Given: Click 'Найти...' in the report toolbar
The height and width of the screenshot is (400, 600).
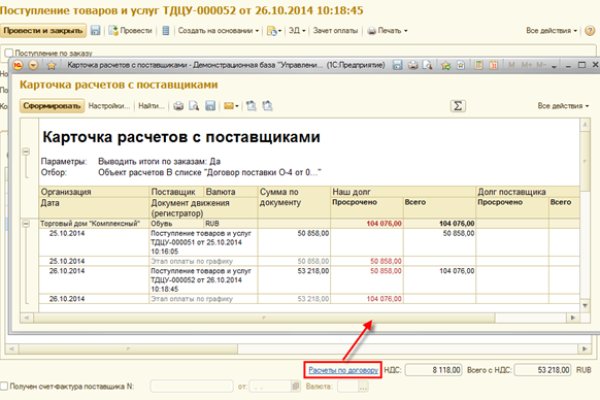Looking at the screenshot, I should click(x=151, y=105).
